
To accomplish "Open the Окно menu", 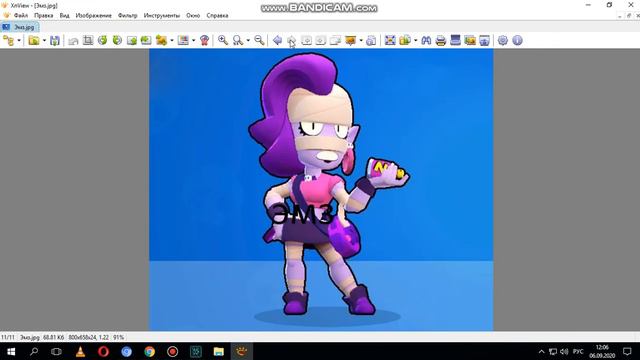I will [193, 16].
